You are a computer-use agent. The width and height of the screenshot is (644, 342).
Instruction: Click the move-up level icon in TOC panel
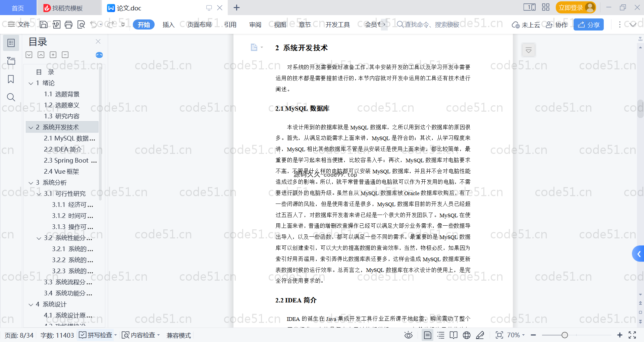pyautogui.click(x=41, y=55)
